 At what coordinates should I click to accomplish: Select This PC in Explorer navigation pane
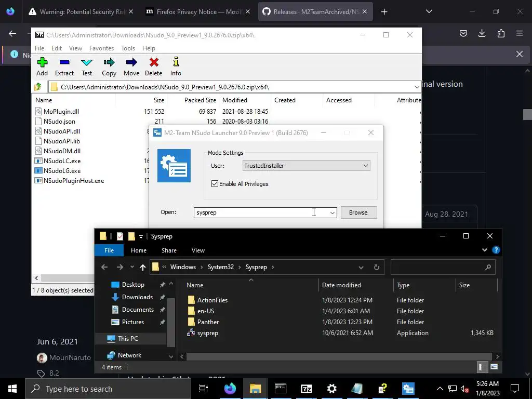(128, 338)
